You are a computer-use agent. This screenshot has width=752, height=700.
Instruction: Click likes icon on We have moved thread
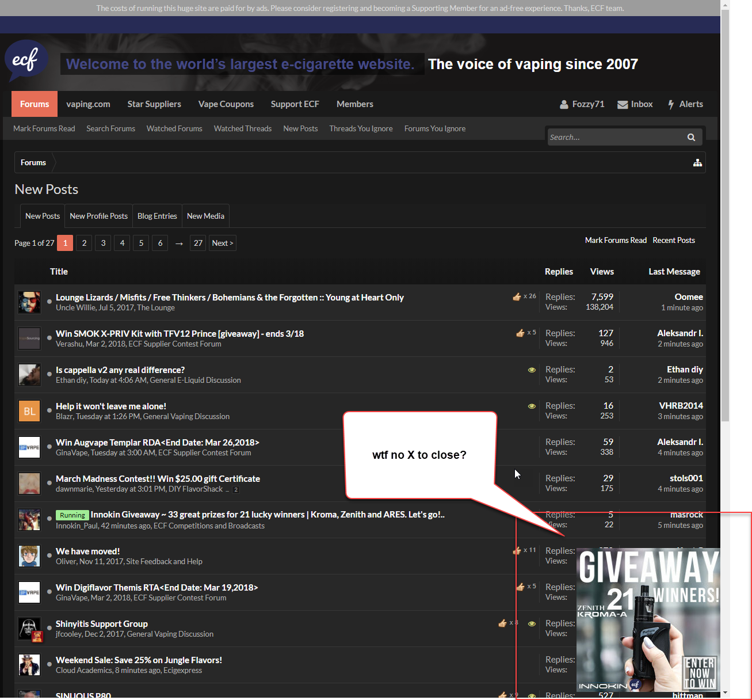pyautogui.click(x=517, y=550)
